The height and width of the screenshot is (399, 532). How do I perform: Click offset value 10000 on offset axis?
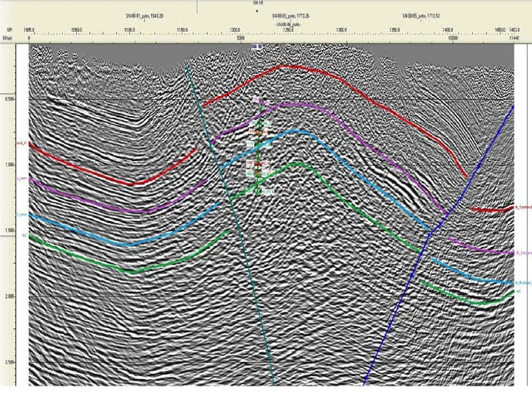click(x=453, y=38)
